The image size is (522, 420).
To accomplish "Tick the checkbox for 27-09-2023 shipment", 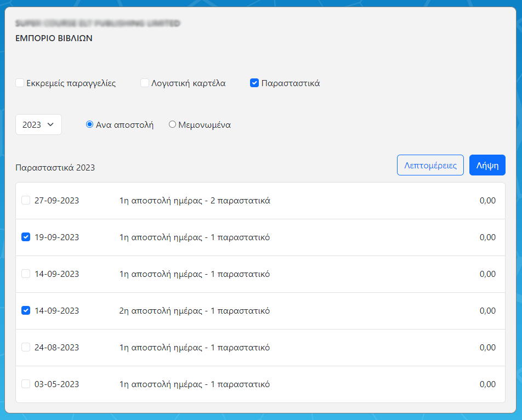I will pos(26,201).
